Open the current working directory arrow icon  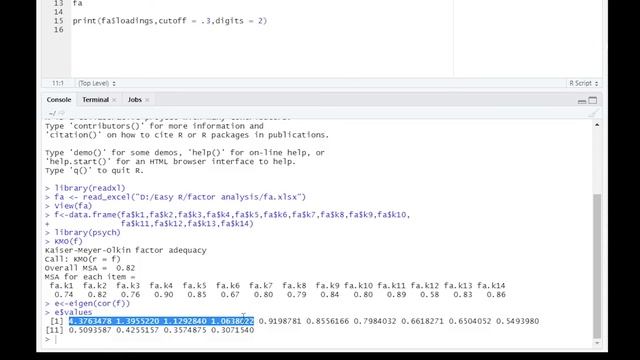click(x=61, y=113)
